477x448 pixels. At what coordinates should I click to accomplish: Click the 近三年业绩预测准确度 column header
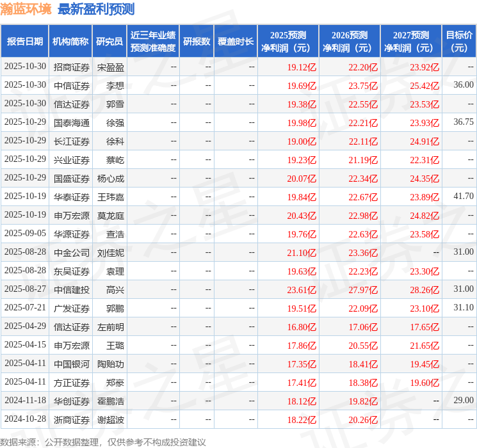(152, 42)
